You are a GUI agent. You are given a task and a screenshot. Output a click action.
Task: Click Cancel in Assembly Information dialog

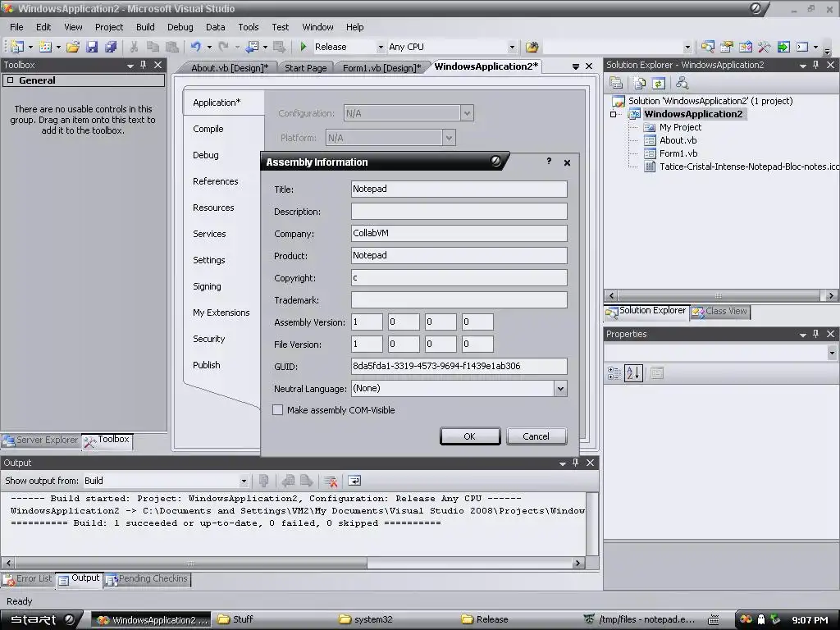click(x=536, y=436)
